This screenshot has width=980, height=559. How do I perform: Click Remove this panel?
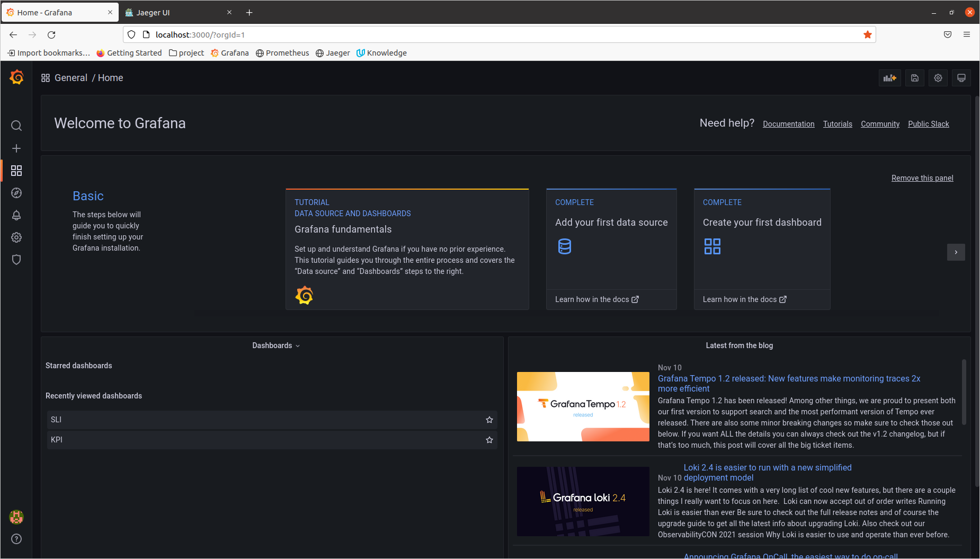[922, 178]
